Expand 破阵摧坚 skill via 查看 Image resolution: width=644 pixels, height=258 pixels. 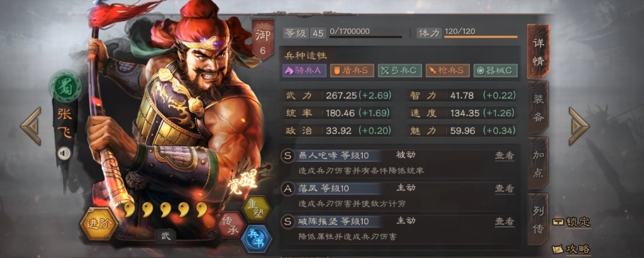pyautogui.click(x=504, y=222)
